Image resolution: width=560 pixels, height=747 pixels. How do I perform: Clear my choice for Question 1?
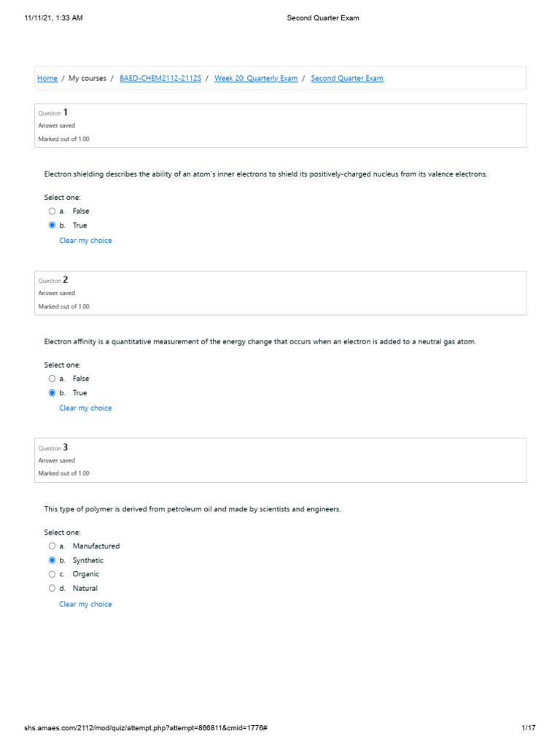click(85, 240)
